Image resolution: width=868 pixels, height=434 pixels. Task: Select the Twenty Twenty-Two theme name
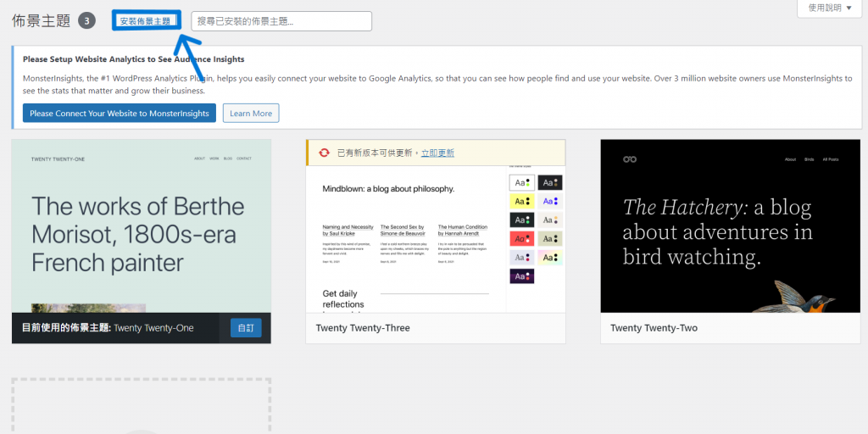(x=654, y=328)
